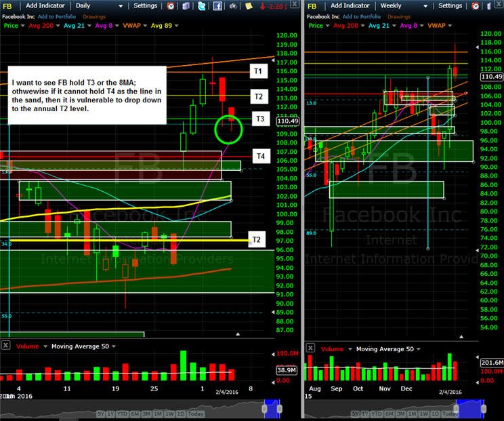
Task: Click the binoculars watch icon
Action: pyautogui.click(x=233, y=6)
